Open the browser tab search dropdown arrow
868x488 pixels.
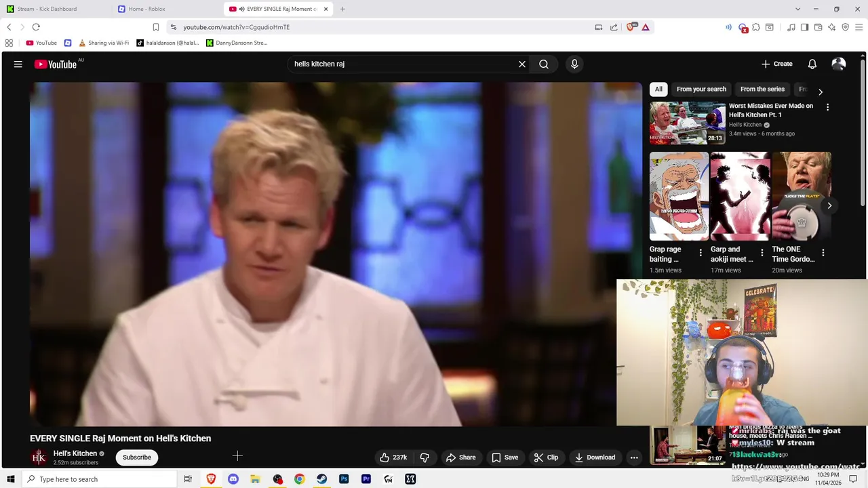pos(797,9)
